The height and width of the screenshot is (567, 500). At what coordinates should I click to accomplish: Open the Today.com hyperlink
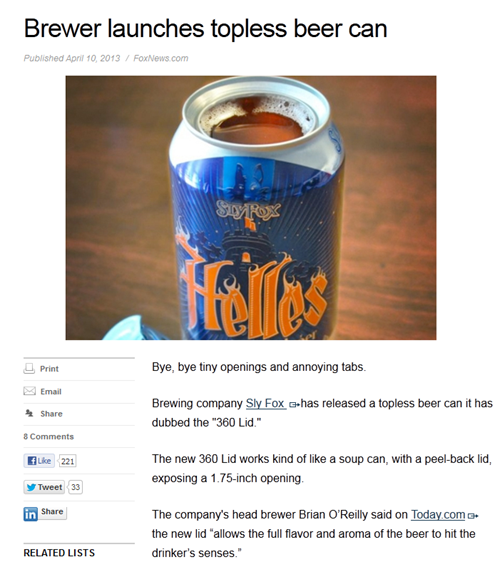click(x=438, y=514)
